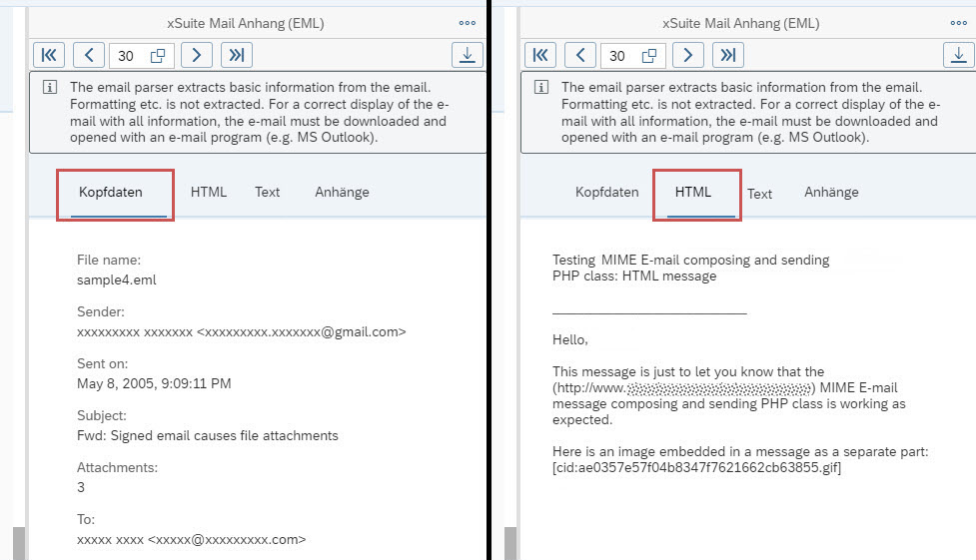This screenshot has width=976, height=560.
Task: Download the email in left panel
Action: [468, 55]
